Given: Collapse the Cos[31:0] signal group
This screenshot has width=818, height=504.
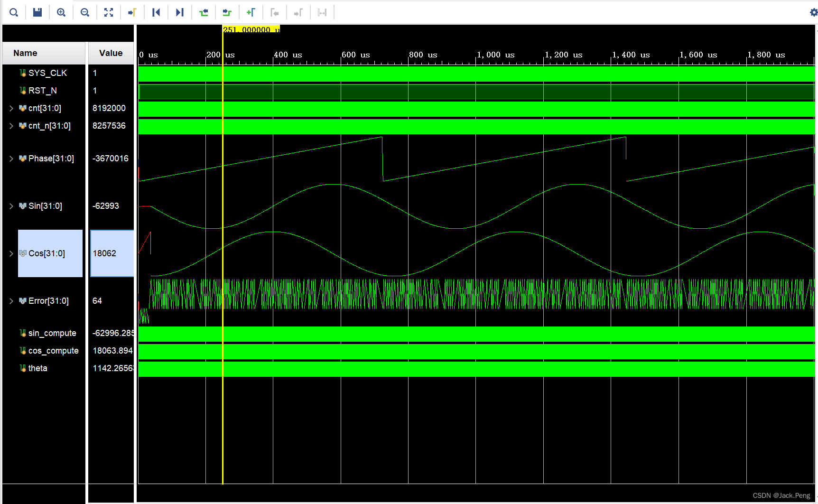Looking at the screenshot, I should pos(11,253).
